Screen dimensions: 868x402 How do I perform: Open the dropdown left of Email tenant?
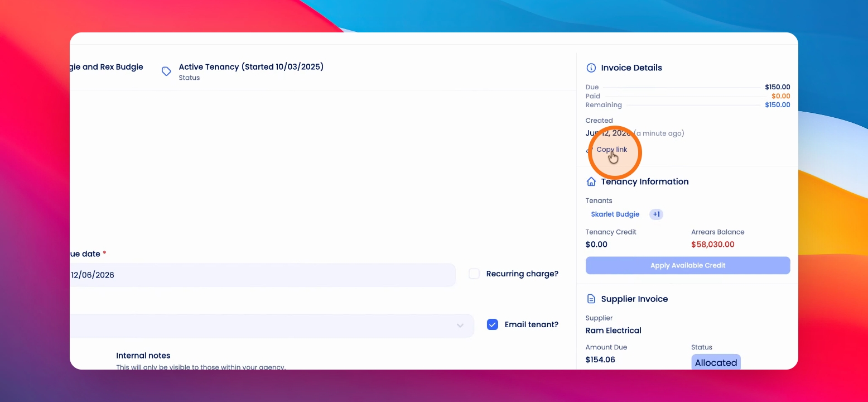pyautogui.click(x=272, y=326)
